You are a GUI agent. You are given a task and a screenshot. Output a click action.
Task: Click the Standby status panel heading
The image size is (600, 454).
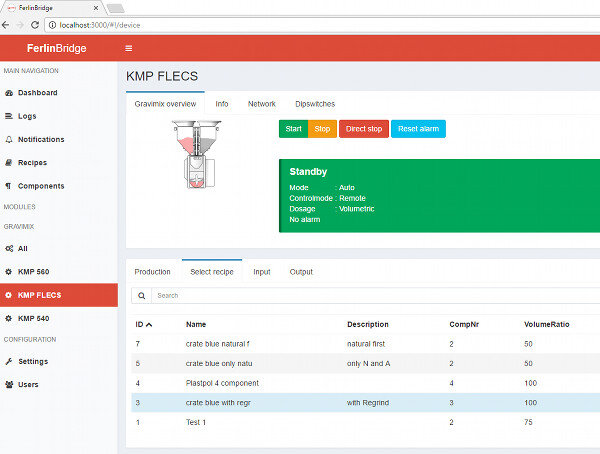point(308,172)
